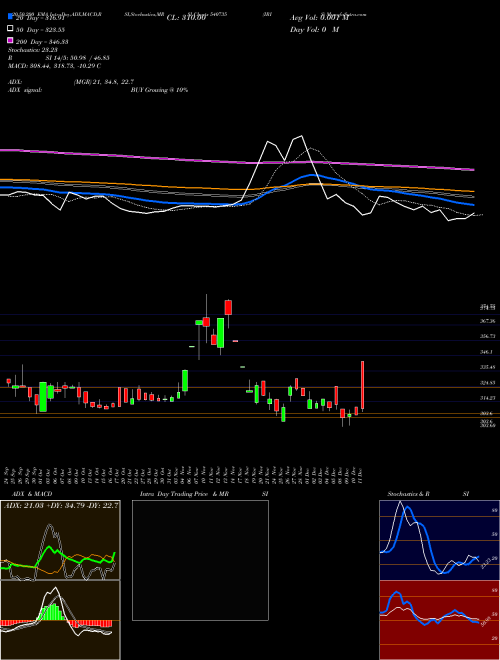Click the 'Stochastics: 23.23' reading
This screenshot has width=500, height=660.
coord(32,50)
